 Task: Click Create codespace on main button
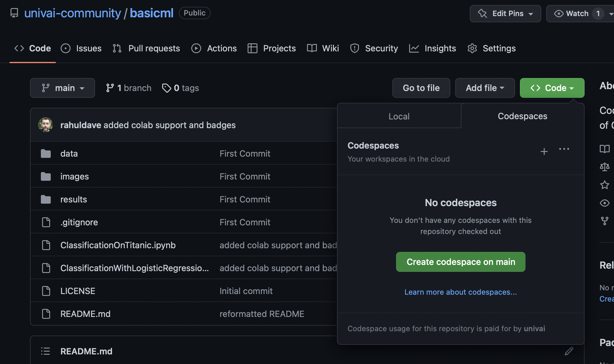tap(460, 262)
